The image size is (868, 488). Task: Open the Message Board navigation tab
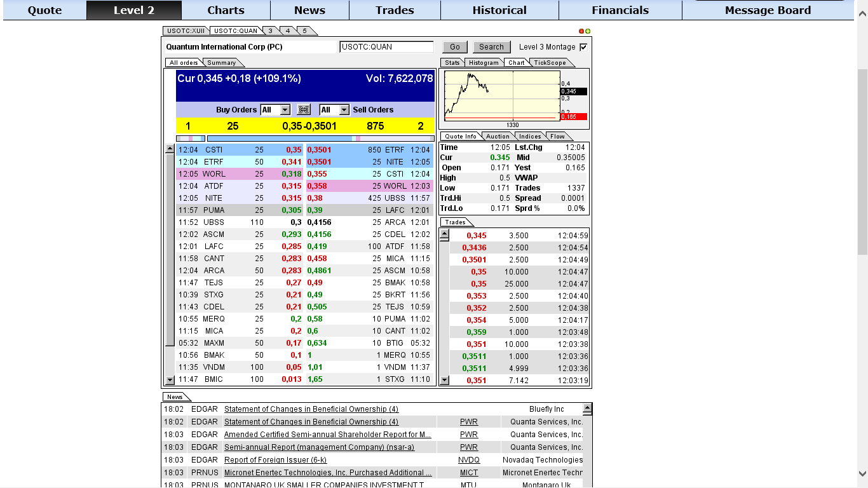[x=768, y=10]
